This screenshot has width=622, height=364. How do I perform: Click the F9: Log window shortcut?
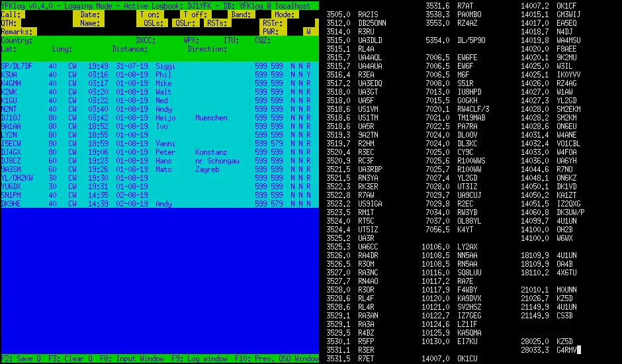[x=199, y=359]
